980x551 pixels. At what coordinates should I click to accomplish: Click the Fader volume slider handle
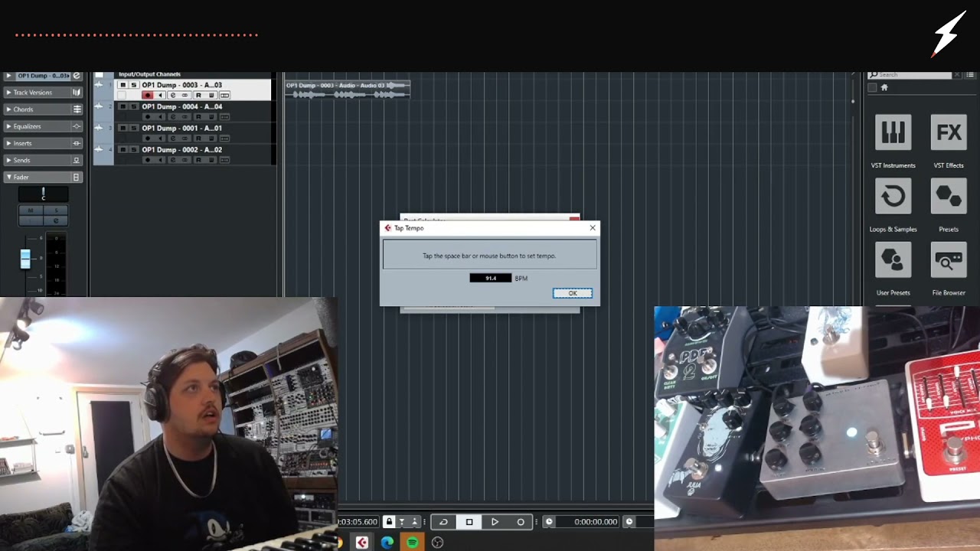(x=25, y=259)
